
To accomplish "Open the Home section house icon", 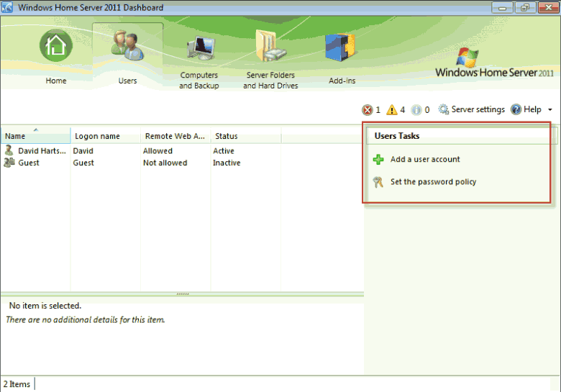I will pos(56,45).
